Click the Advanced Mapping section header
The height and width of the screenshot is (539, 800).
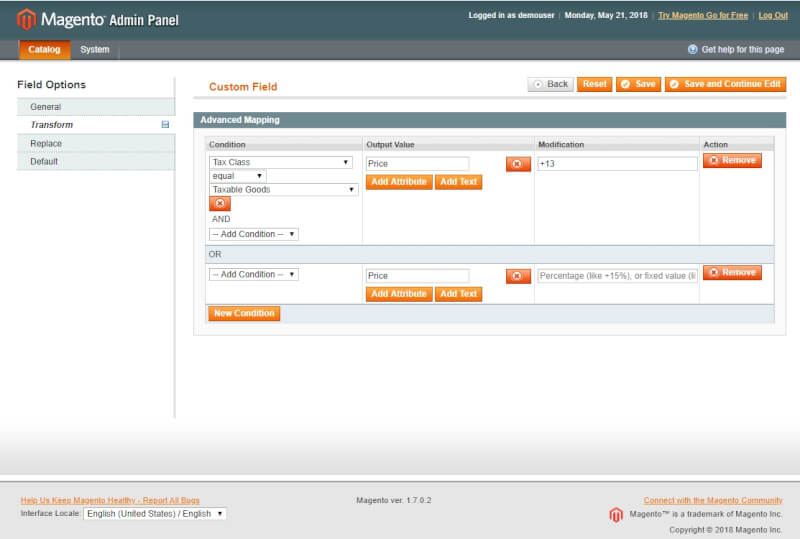489,120
